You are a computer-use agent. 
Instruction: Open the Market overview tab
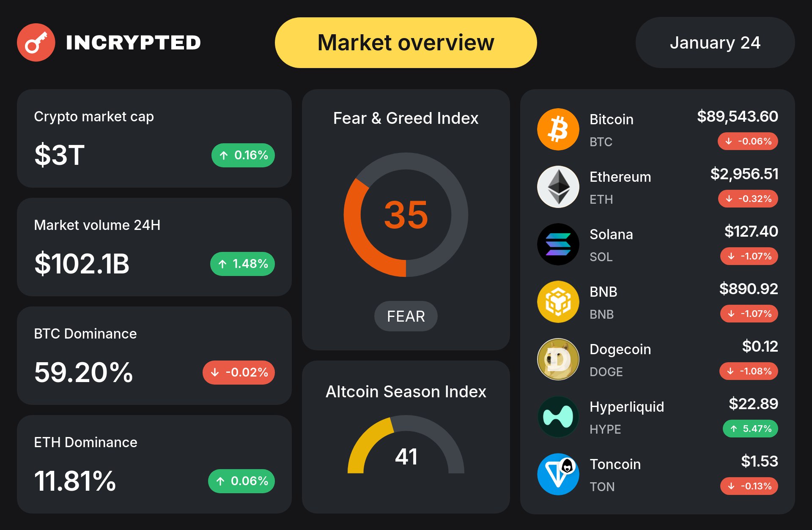tap(406, 43)
